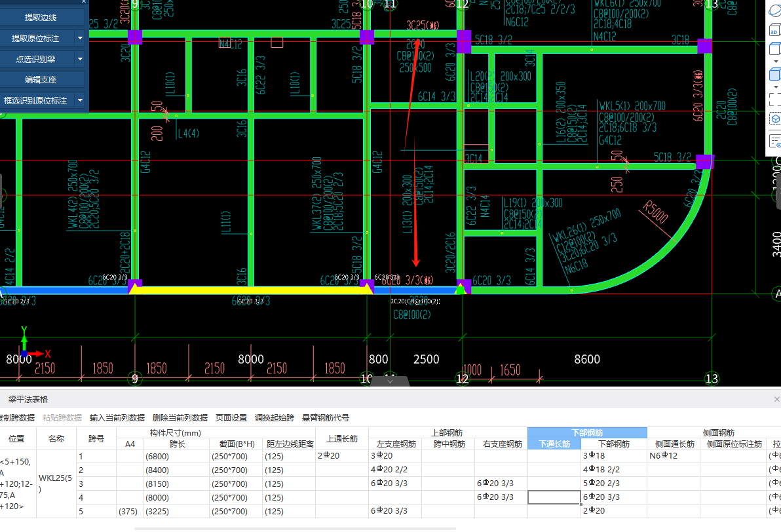Click bottom rebar cell 3⌀18

614,456
